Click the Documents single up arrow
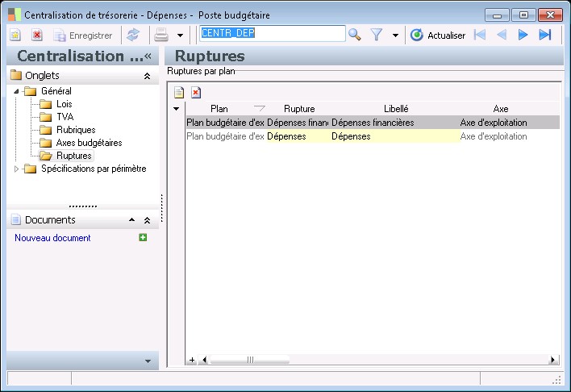Screen dimensions: 571x392 pyautogui.click(x=131, y=219)
